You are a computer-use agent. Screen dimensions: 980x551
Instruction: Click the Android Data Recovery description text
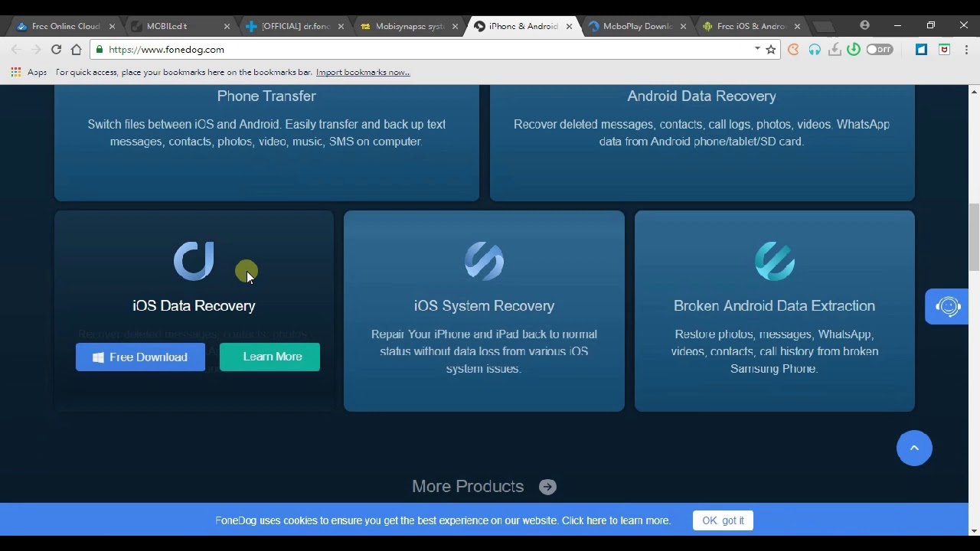(701, 132)
